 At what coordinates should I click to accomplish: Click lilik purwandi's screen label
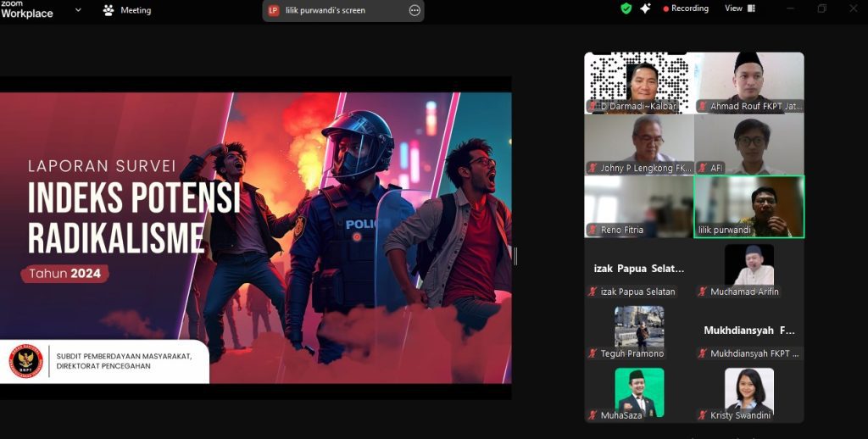(325, 10)
